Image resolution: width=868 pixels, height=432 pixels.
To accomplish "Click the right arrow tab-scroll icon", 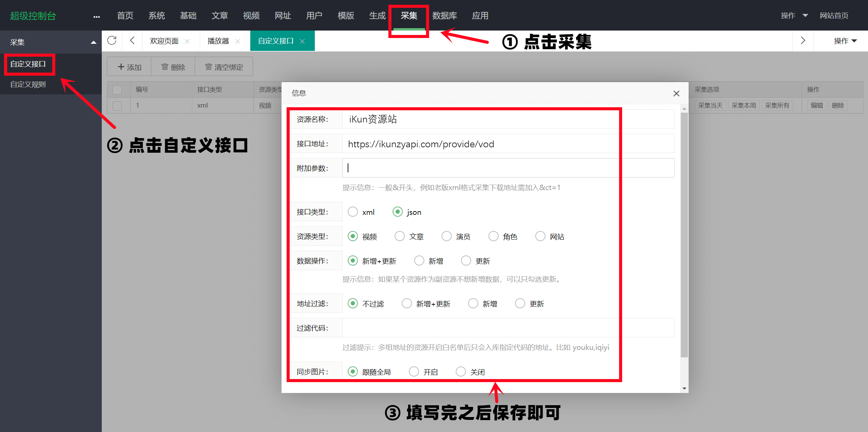I will coord(803,41).
